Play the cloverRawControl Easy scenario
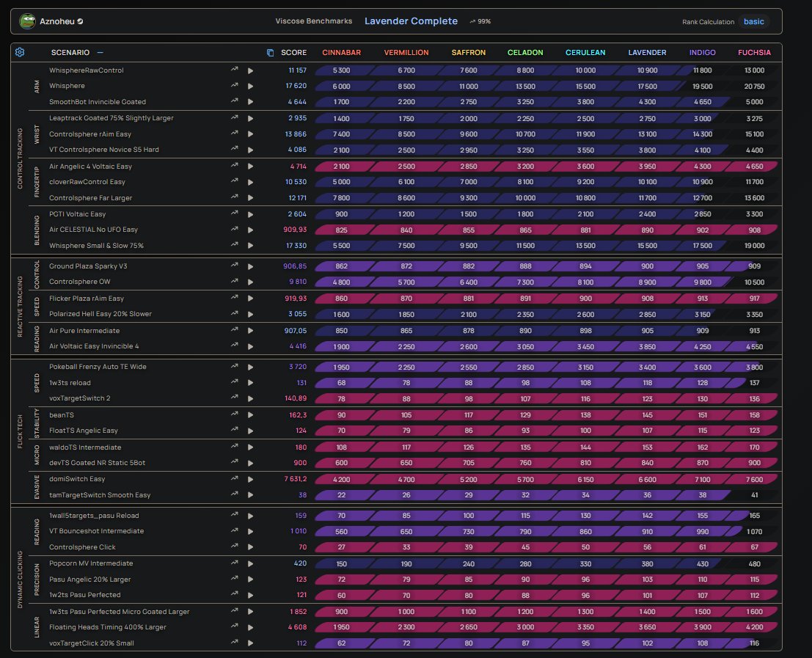This screenshot has height=658, width=812. (x=251, y=182)
